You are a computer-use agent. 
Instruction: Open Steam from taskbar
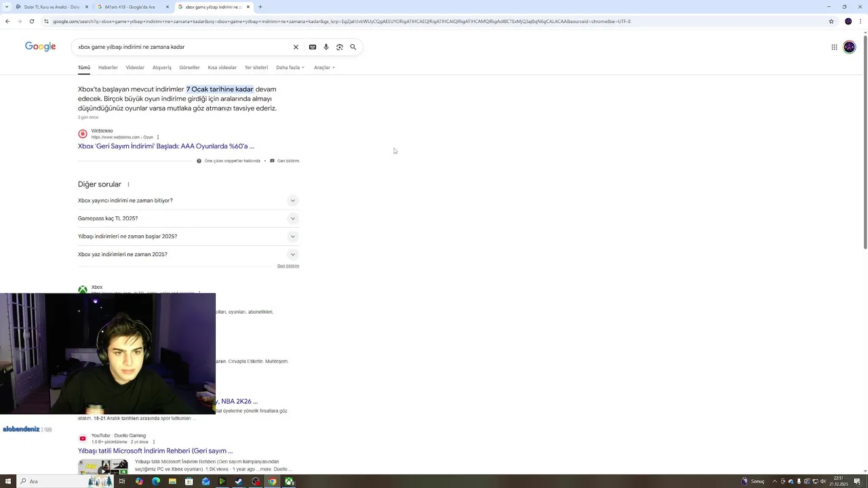(x=239, y=481)
